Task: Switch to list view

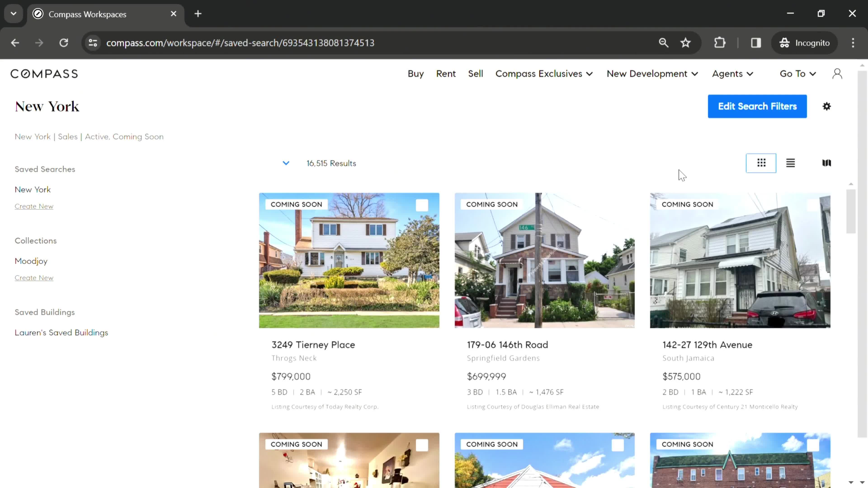Action: pos(790,163)
